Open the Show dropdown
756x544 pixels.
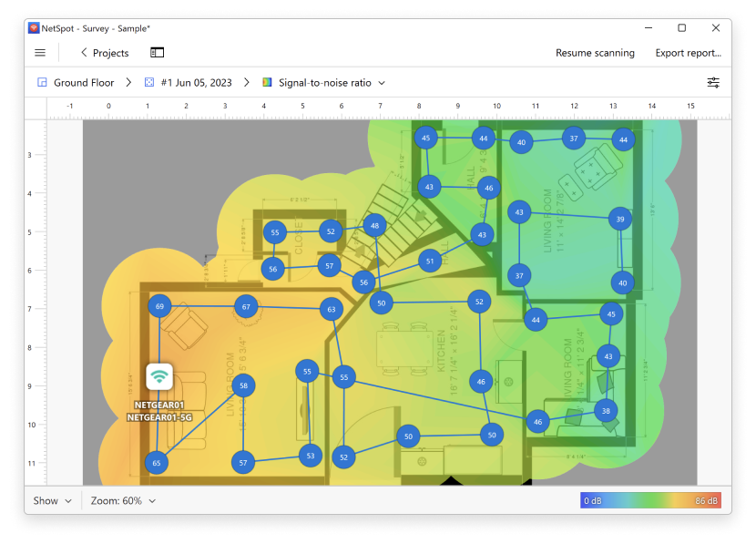52,500
